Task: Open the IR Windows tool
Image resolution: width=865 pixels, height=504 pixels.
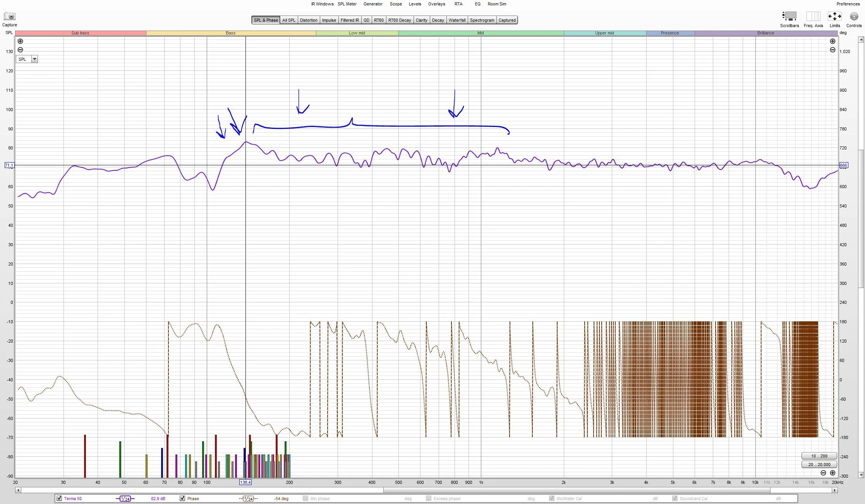Action: point(322,4)
